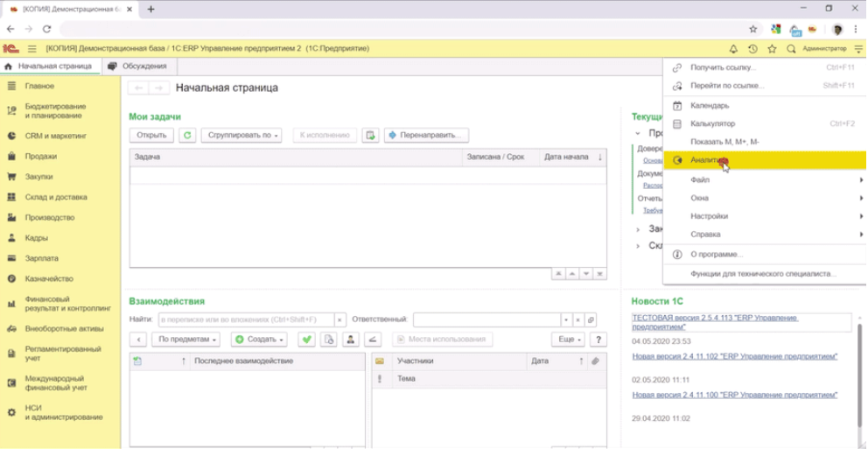Screen dimensions: 868x463
Task: Open the selection button of Ответственный field
Action: pos(591,320)
